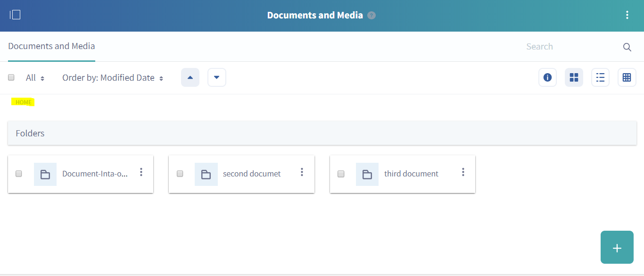The width and height of the screenshot is (644, 276).
Task: Check the third document folder checkbox
Action: [341, 174]
